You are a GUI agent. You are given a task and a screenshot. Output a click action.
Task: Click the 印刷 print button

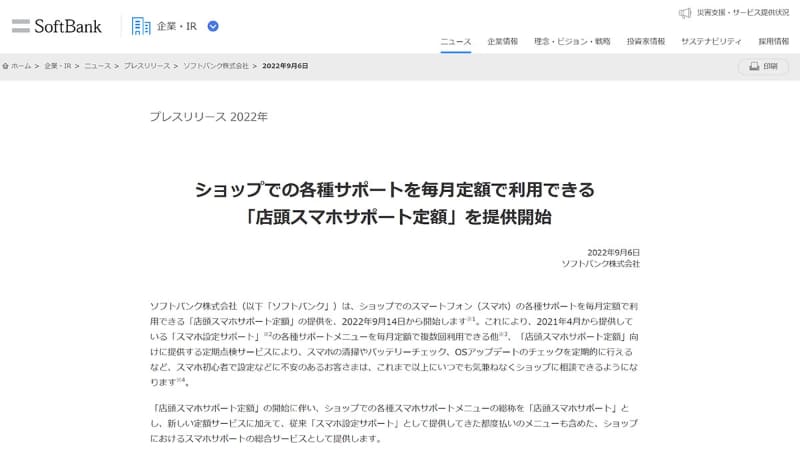point(763,66)
